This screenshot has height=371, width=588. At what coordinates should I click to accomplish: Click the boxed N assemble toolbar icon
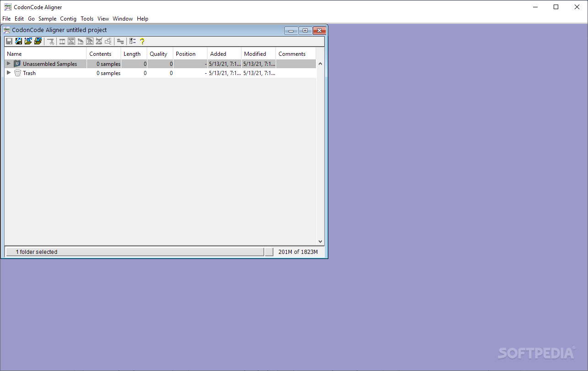pos(71,41)
